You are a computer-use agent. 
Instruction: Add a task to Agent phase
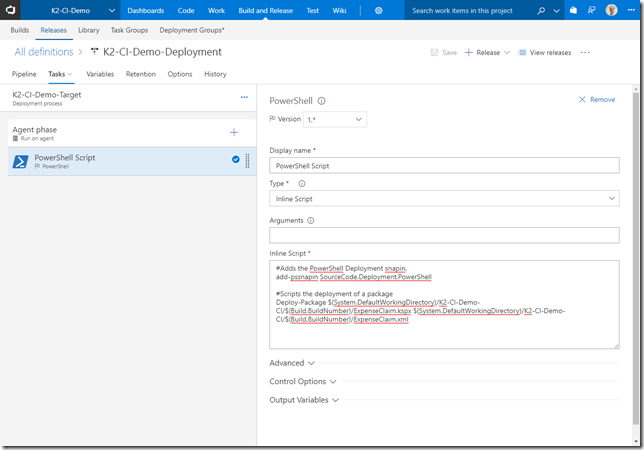pyautogui.click(x=234, y=132)
